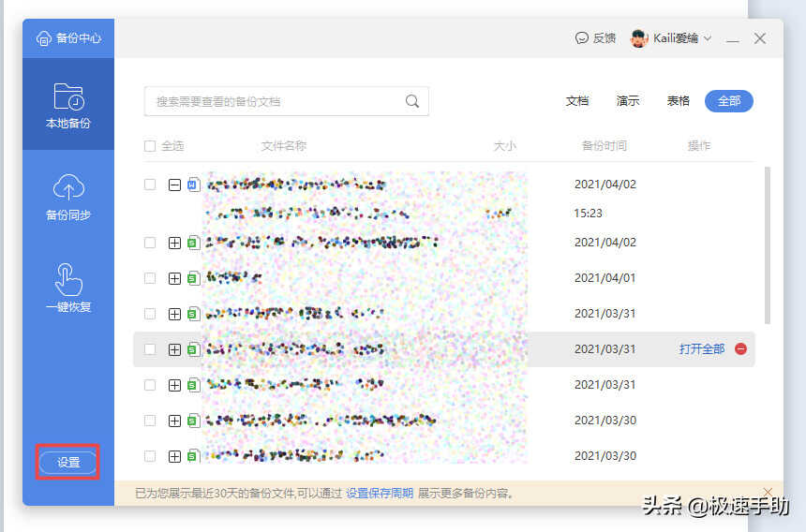Expand the last 2021/03/30 row
This screenshot has height=532, width=806.
174,456
